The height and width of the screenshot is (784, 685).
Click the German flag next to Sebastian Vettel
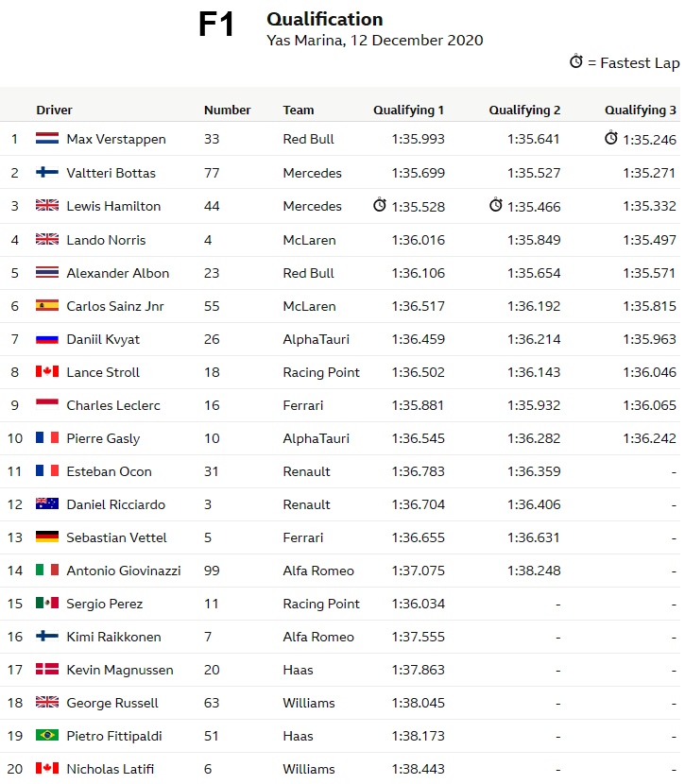pyautogui.click(x=47, y=537)
